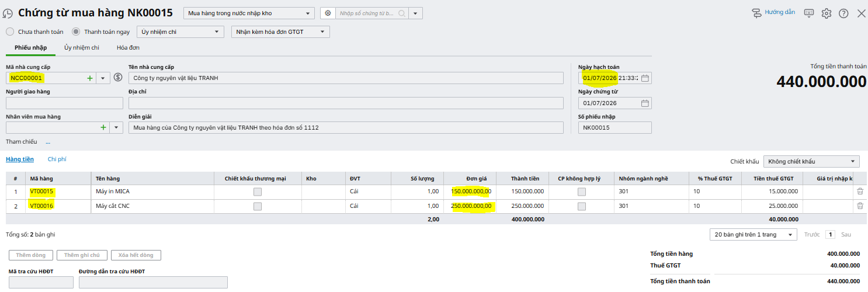This screenshot has height=292, width=868.
Task: Open the history clock icon beside the title
Action: [x=8, y=13]
